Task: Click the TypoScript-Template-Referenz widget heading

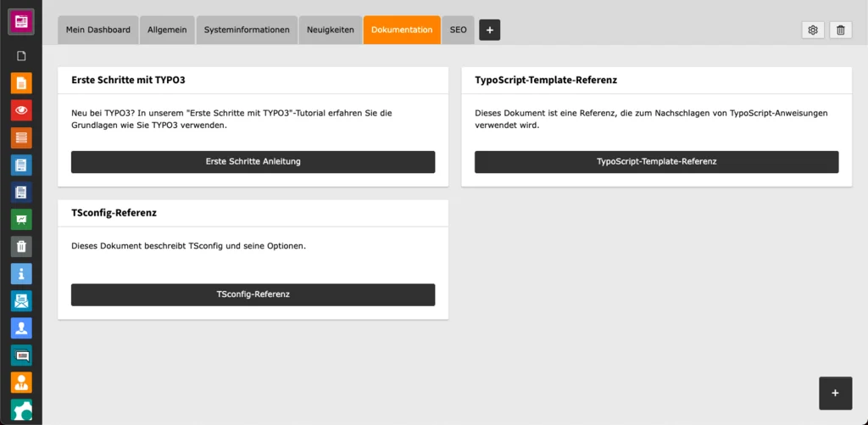Action: click(x=546, y=80)
